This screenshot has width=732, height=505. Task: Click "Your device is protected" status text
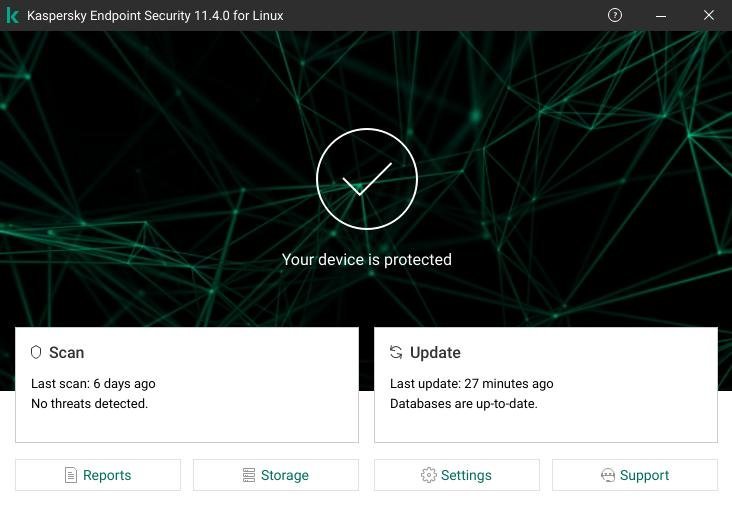point(367,259)
